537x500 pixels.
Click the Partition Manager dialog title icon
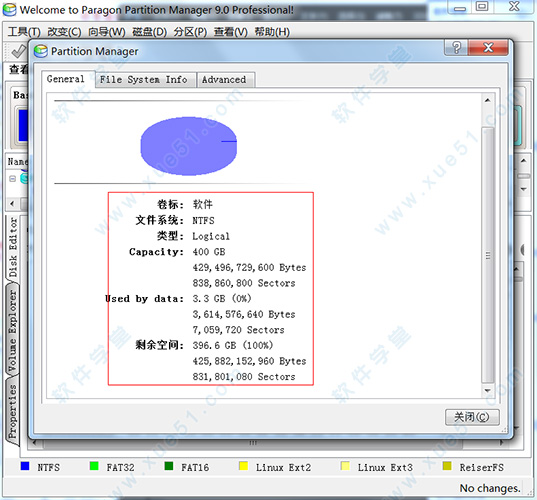point(40,51)
